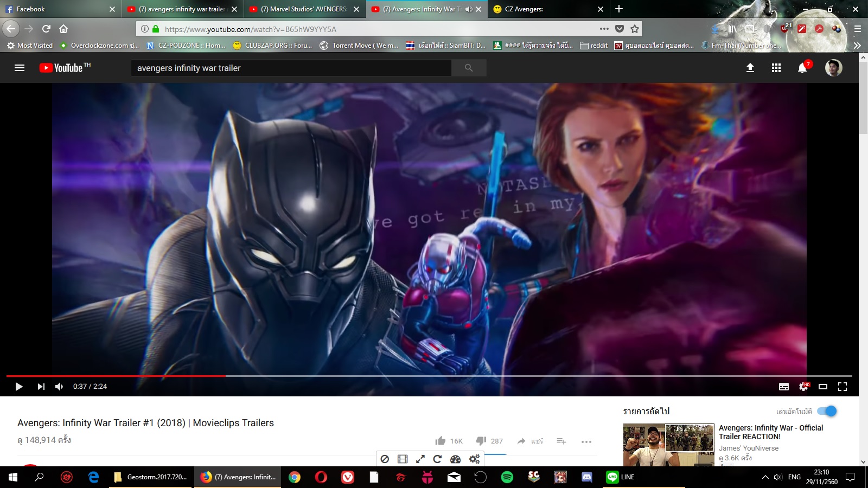Open a new browser tab

pyautogui.click(x=619, y=9)
